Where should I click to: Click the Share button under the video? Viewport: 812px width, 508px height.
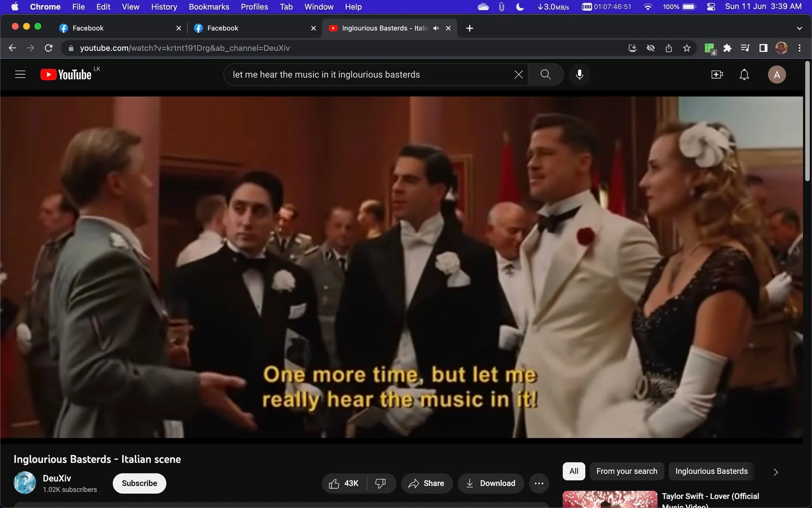tap(427, 483)
